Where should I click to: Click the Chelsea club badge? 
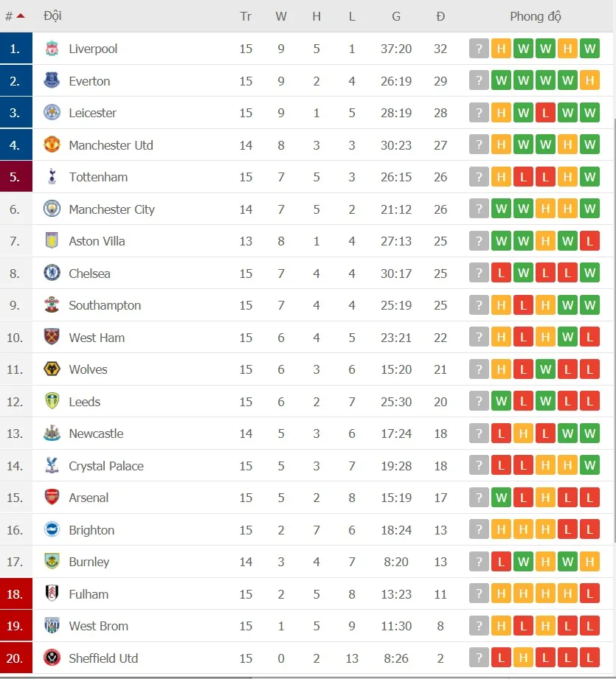click(x=52, y=273)
